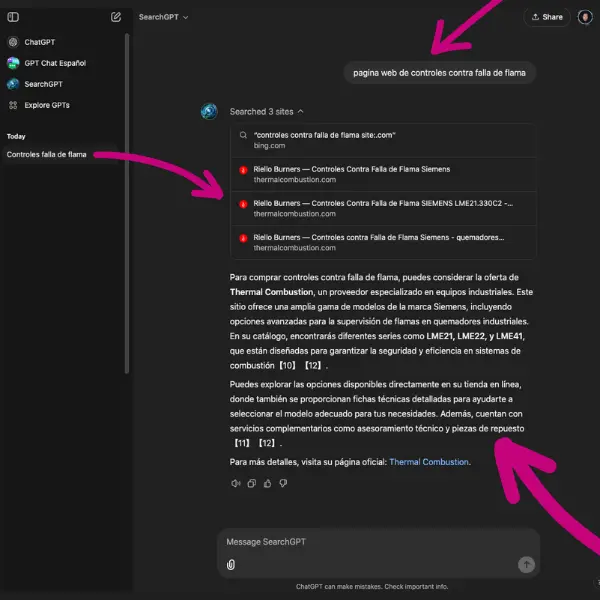Viewport: 600px width, 600px height.
Task: Open the Controles falla de flama chat
Action: (x=47, y=154)
